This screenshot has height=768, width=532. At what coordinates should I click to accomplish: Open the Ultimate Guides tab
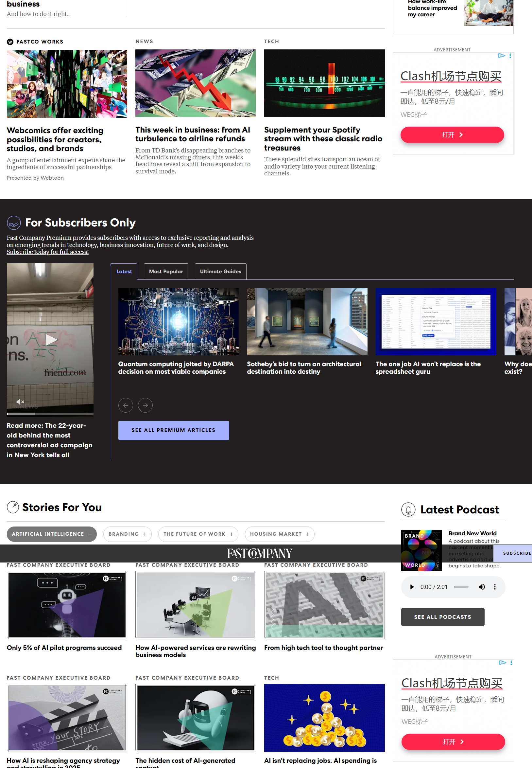(x=220, y=272)
